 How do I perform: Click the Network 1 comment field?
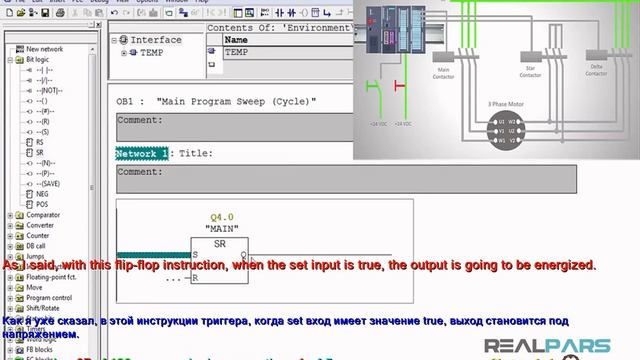click(x=347, y=179)
